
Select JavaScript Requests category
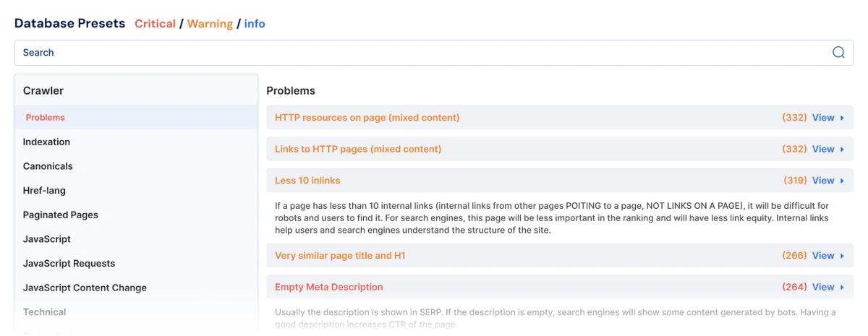pos(69,263)
